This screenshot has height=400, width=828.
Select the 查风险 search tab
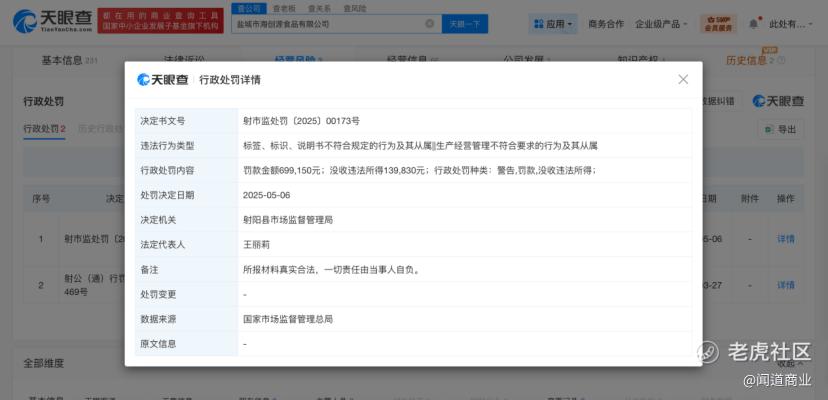pyautogui.click(x=354, y=8)
